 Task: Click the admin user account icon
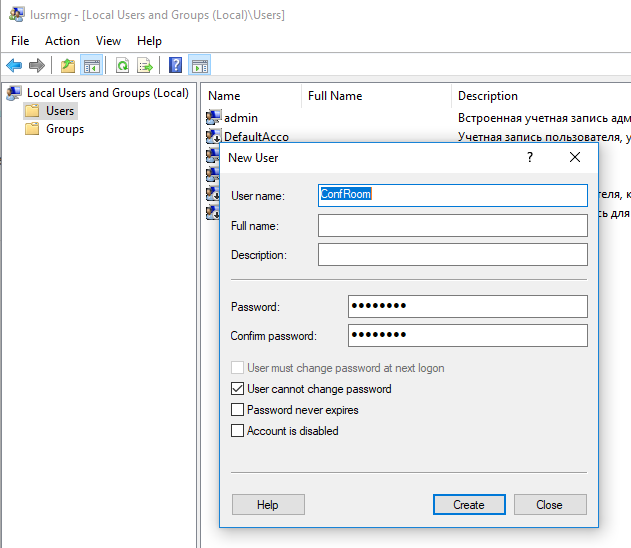click(x=214, y=117)
